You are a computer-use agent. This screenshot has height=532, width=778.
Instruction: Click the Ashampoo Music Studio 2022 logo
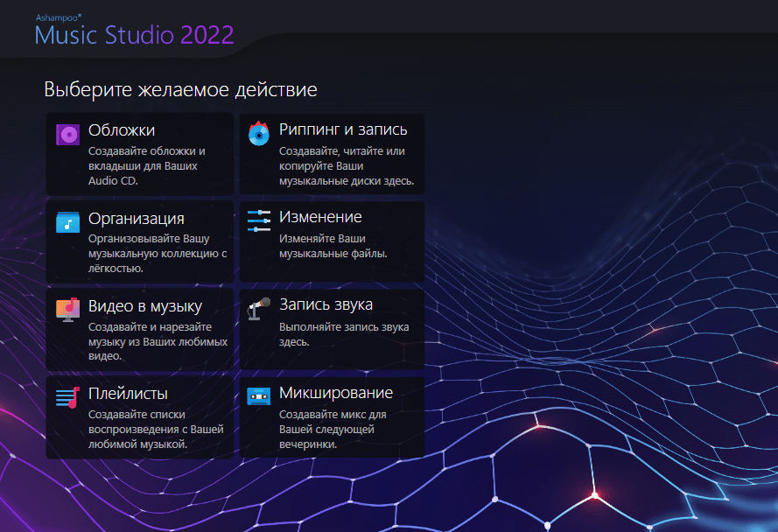click(x=134, y=31)
